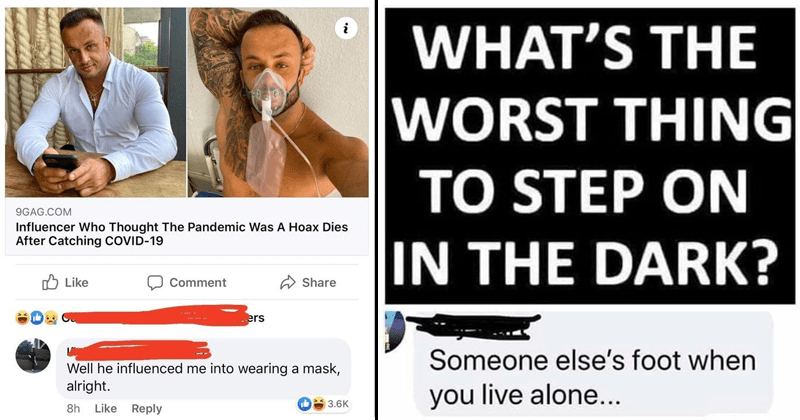Viewport: 800px width, 420px height.
Task: Click the crying emoji in the reactions row
Action: tap(51, 317)
